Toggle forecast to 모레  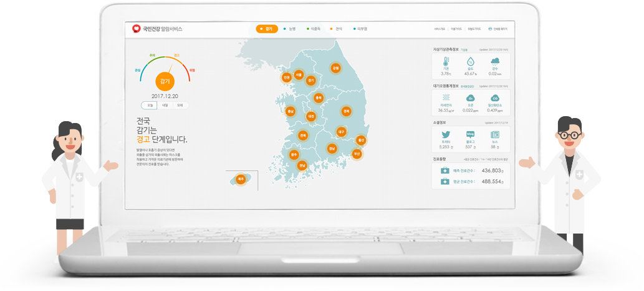pyautogui.click(x=180, y=105)
